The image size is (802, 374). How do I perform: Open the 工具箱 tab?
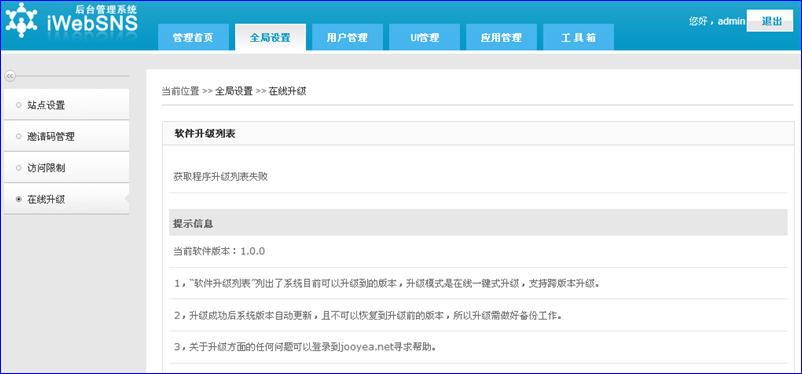point(578,37)
